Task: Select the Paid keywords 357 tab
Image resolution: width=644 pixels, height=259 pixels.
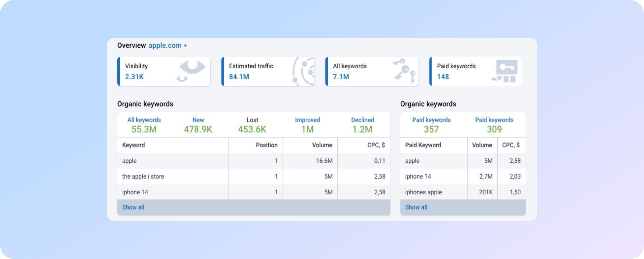Action: coord(431,125)
